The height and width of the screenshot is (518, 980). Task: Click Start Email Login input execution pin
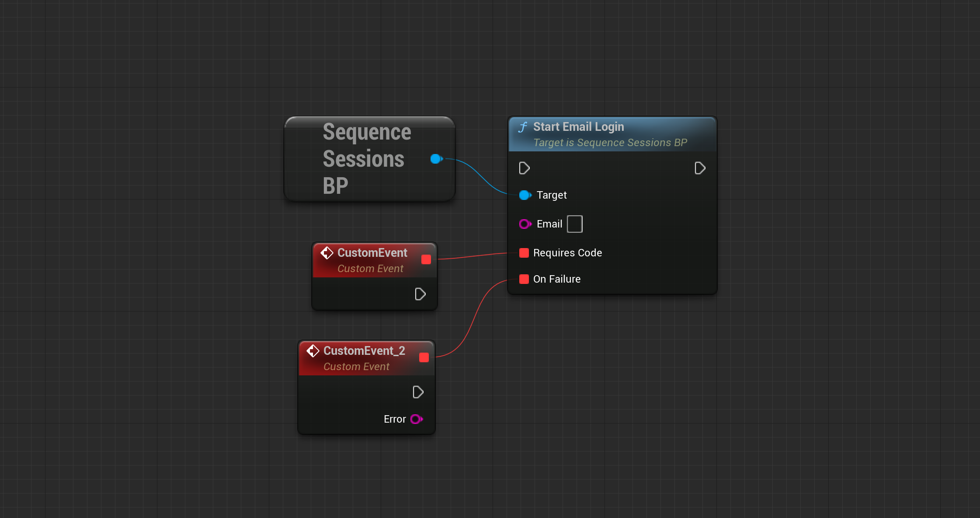524,168
